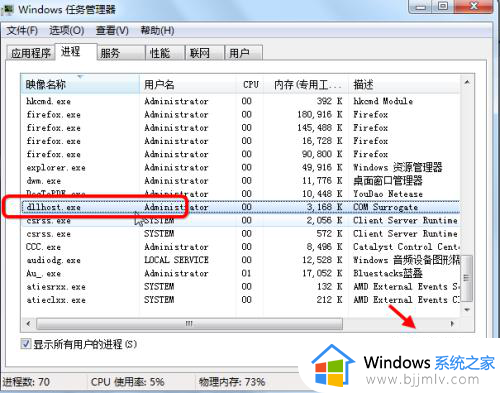Sort by 映像名称 column header
500x393 pixels.
coord(80,84)
